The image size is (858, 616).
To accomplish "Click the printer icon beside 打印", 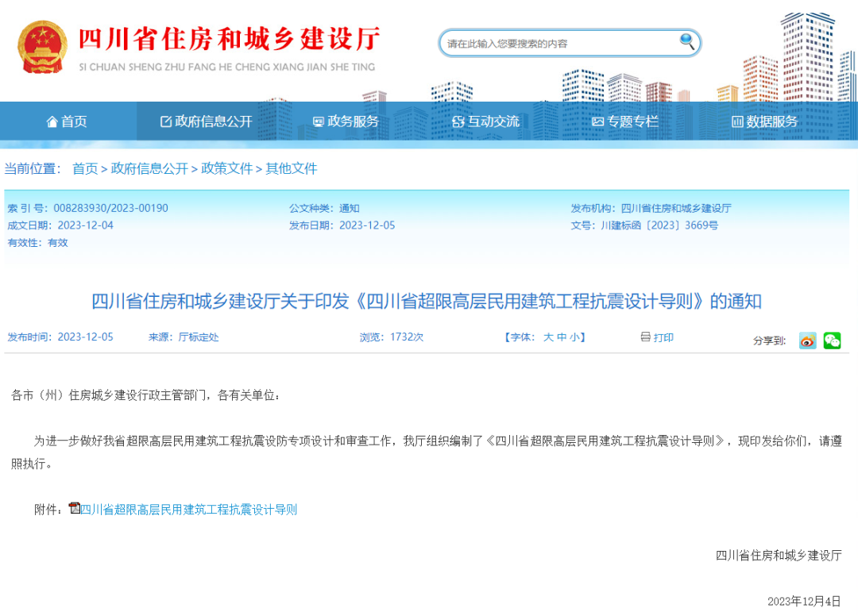I will [645, 337].
